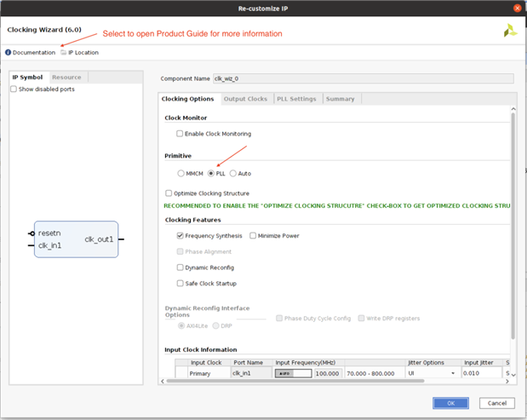Open the PLL Settings tab

click(x=296, y=99)
